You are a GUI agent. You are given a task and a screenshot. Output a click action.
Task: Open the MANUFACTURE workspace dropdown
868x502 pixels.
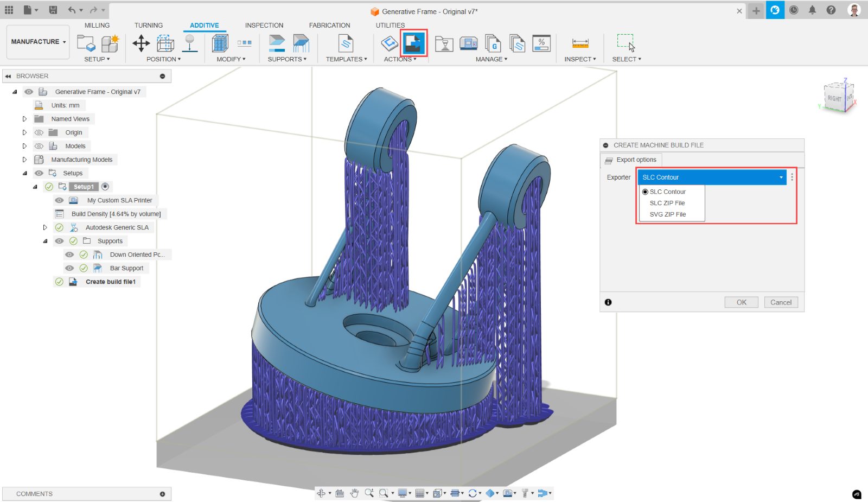(x=38, y=42)
